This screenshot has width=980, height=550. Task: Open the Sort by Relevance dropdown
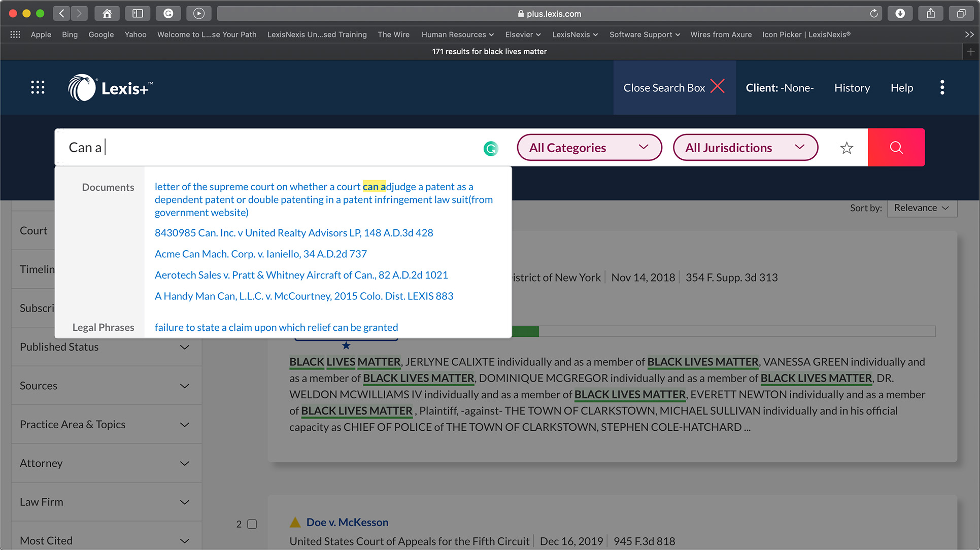click(922, 208)
